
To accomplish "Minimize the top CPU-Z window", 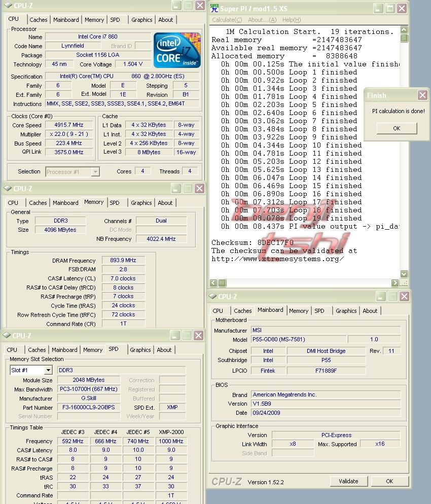I will pos(176,5).
